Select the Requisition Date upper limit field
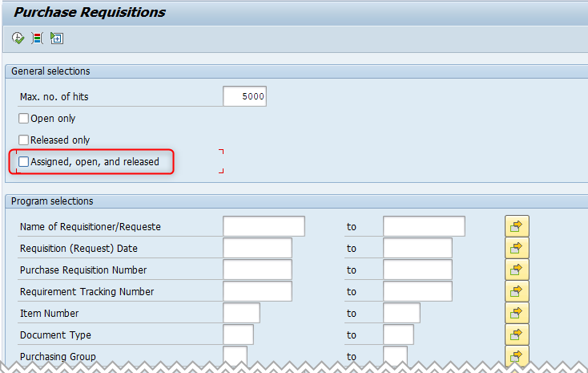The width and height of the screenshot is (588, 373). [417, 248]
